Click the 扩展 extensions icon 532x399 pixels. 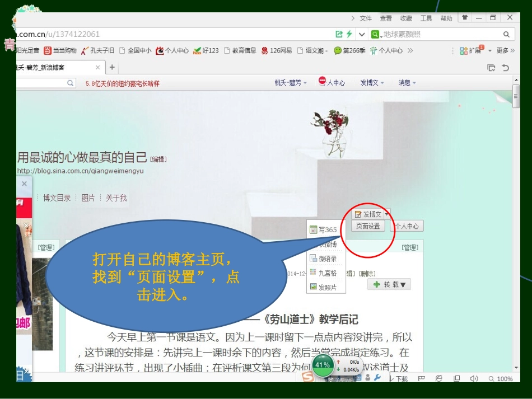[x=471, y=50]
